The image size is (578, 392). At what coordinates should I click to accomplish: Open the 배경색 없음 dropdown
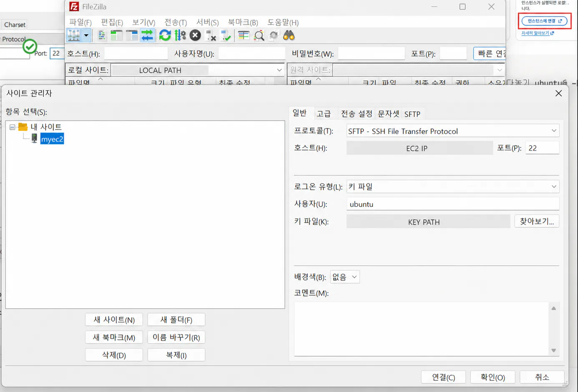click(345, 277)
